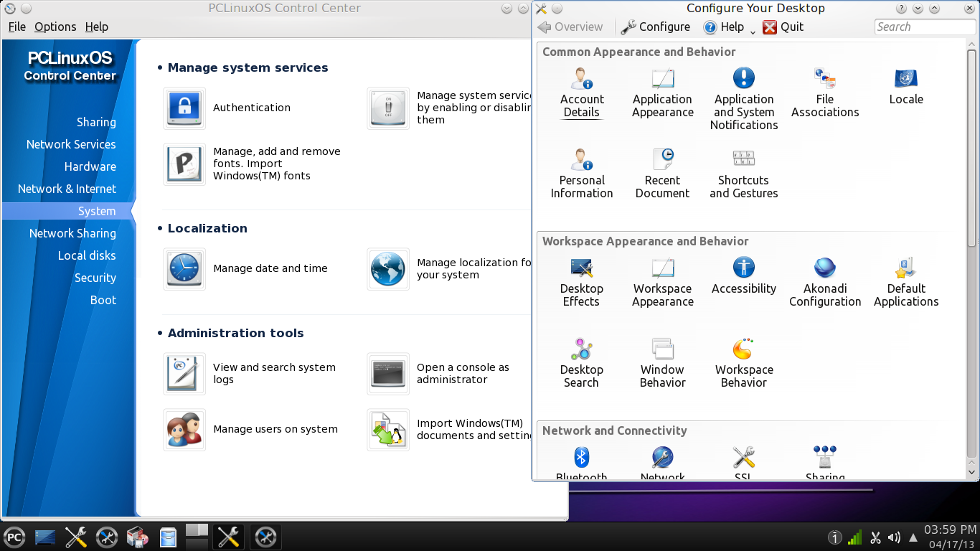This screenshot has height=551, width=980.
Task: Open Shortcuts and Gestures settings
Action: 744,174
